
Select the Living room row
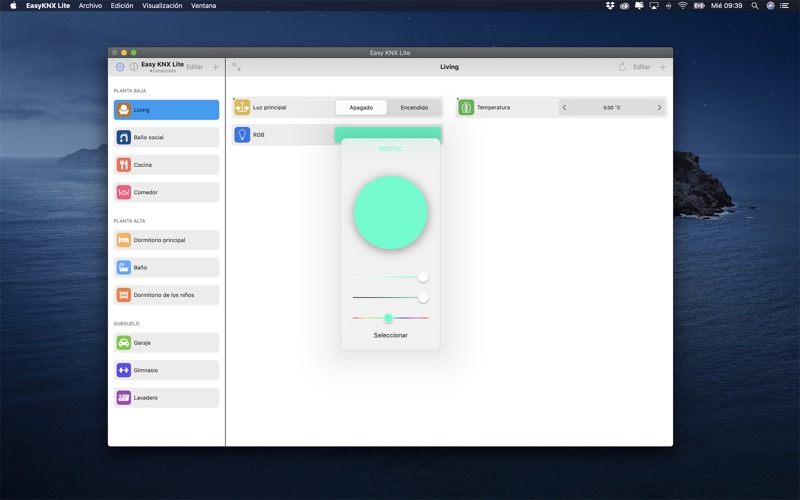pyautogui.click(x=166, y=110)
